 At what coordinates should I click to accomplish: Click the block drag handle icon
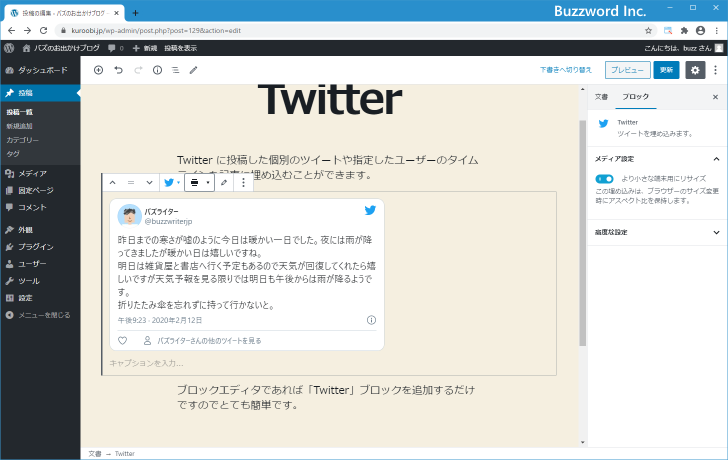[131, 182]
